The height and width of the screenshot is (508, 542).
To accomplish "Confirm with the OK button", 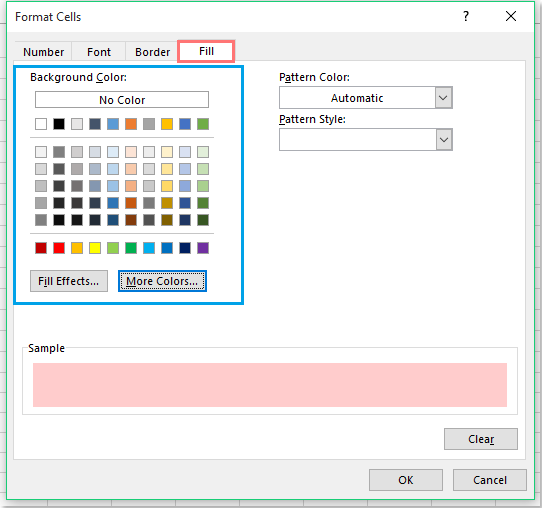I will coord(405,480).
